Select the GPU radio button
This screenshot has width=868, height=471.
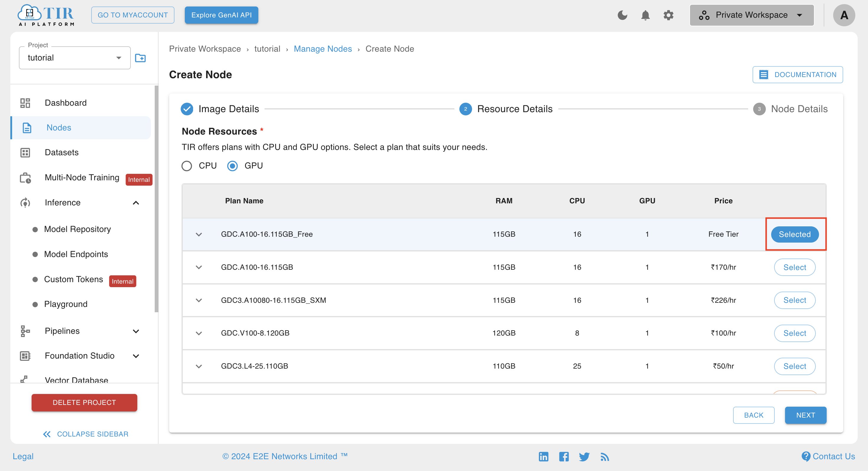point(232,166)
